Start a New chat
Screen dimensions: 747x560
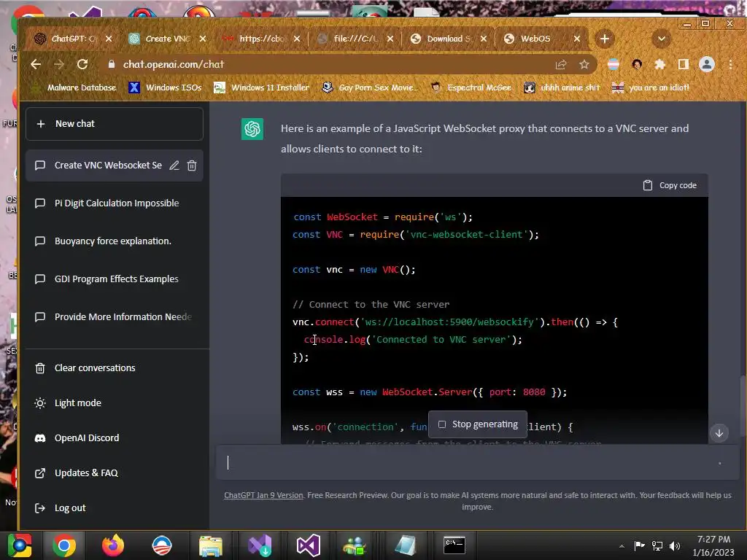[x=115, y=124]
